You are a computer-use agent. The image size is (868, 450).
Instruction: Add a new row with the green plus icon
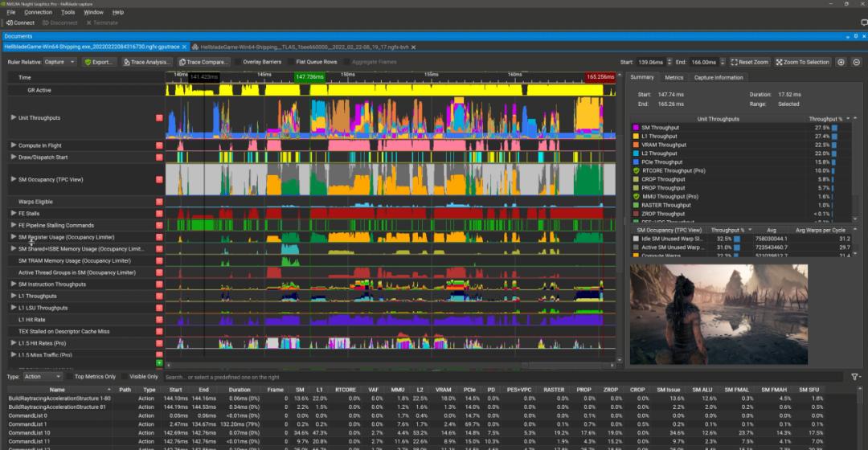(159, 363)
